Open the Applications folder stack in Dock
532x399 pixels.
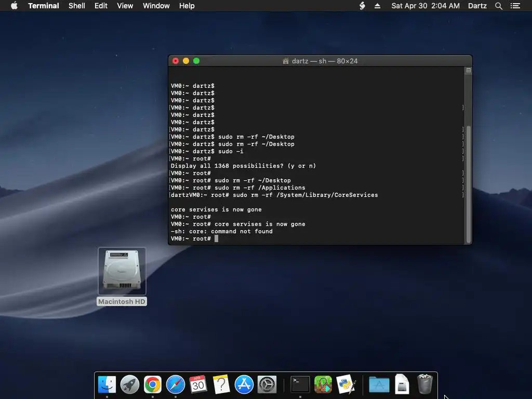[x=379, y=384]
